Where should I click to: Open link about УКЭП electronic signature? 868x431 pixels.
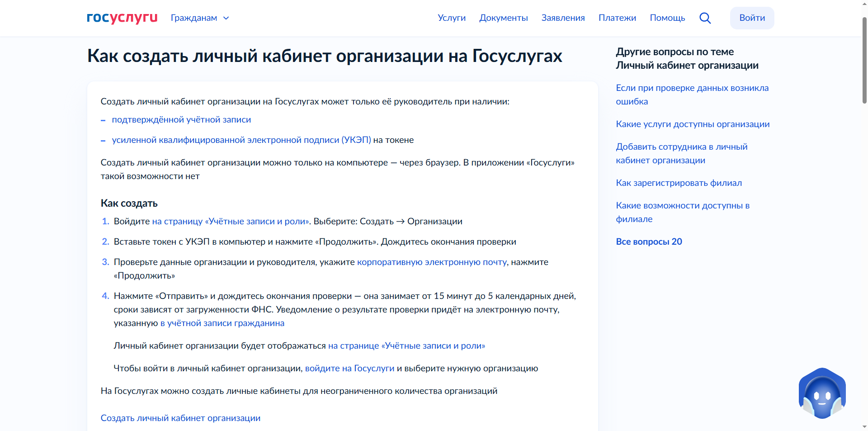point(241,140)
